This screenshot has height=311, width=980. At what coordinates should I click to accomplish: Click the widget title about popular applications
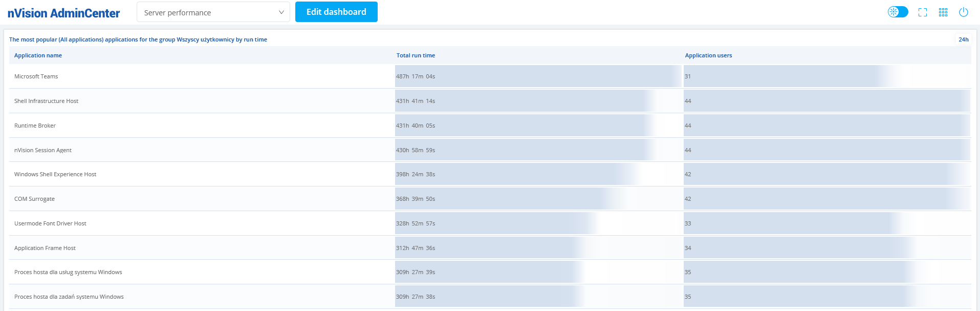tap(138, 39)
